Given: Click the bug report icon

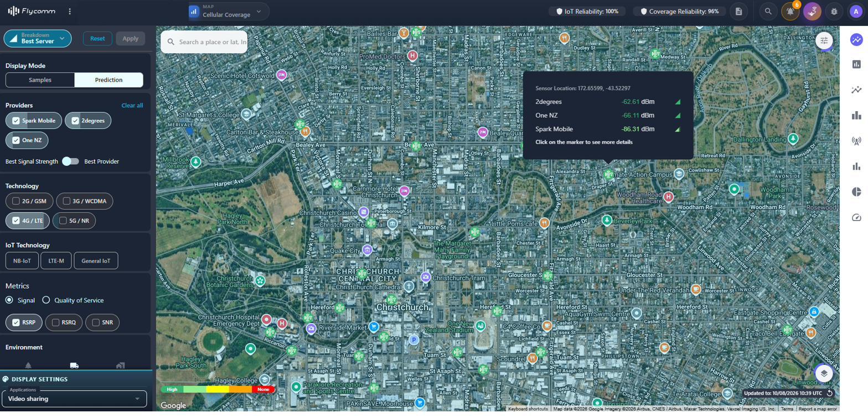Looking at the screenshot, I should click(834, 11).
